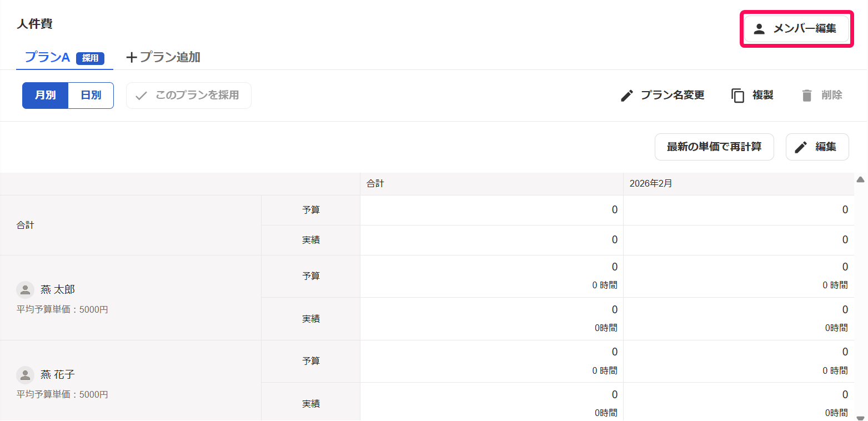Viewport: 868px width, 421px height.
Task: Open the プラン追加 tab
Action: pyautogui.click(x=163, y=57)
